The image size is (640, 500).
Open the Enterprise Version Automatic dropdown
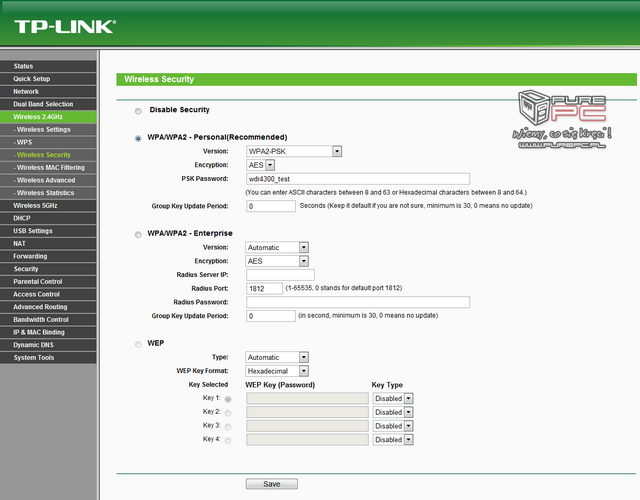(x=277, y=247)
